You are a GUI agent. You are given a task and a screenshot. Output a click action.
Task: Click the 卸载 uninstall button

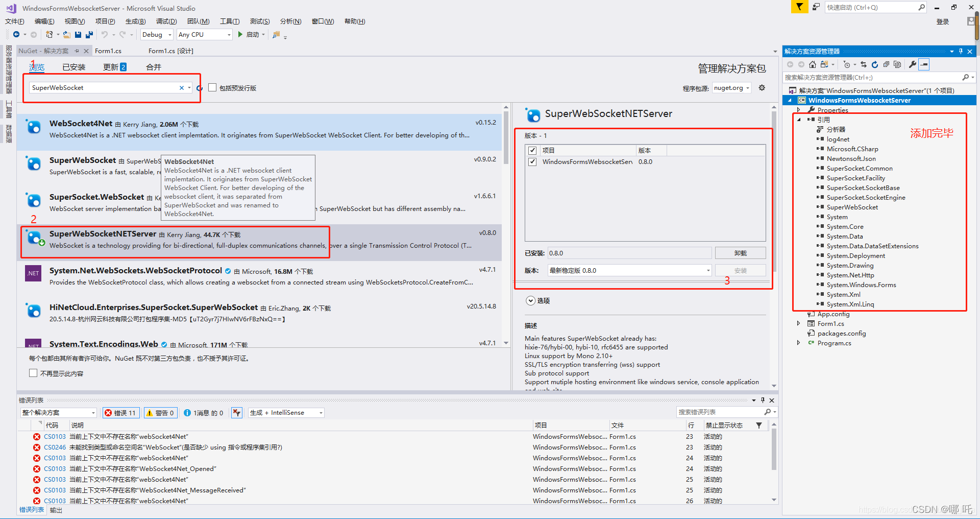click(x=740, y=253)
